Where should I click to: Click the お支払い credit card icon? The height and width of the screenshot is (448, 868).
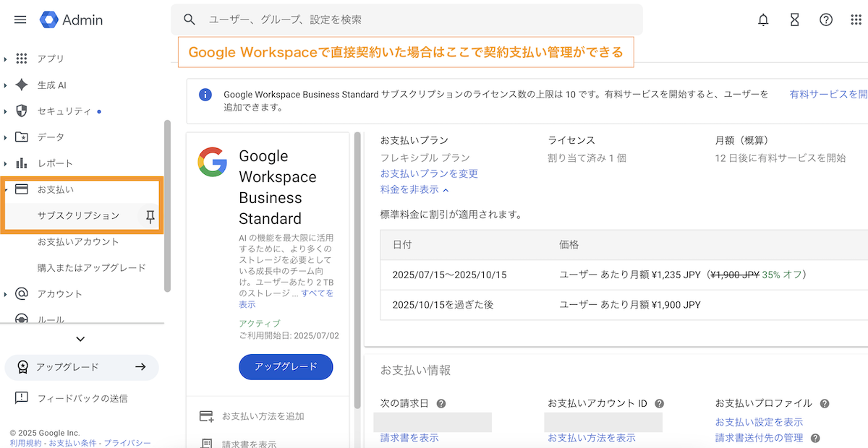pos(22,189)
